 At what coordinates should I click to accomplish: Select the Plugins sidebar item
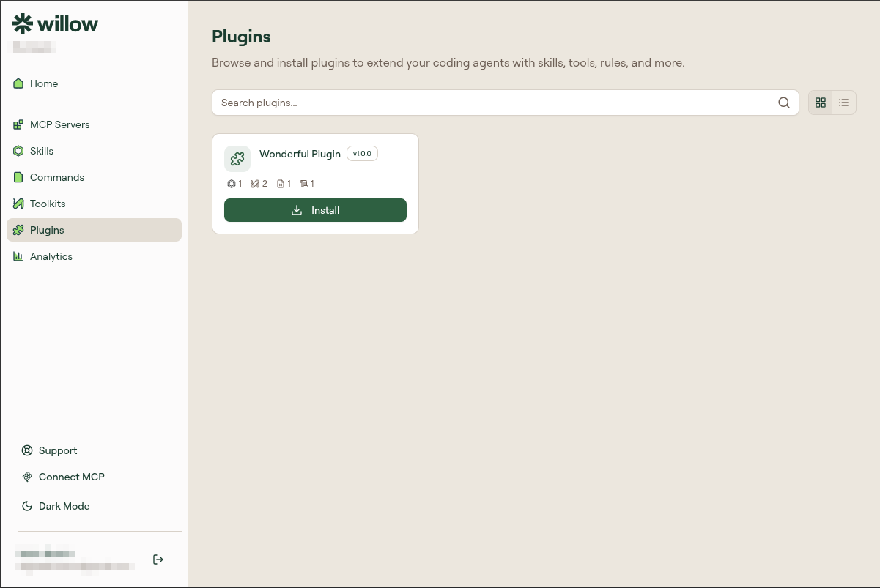94,230
